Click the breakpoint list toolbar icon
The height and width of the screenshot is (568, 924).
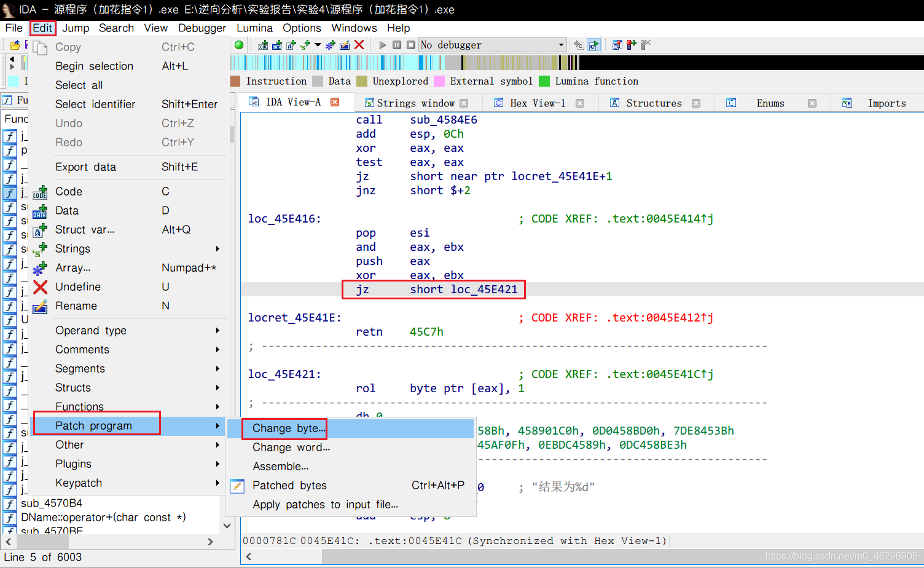pyautogui.click(x=617, y=45)
